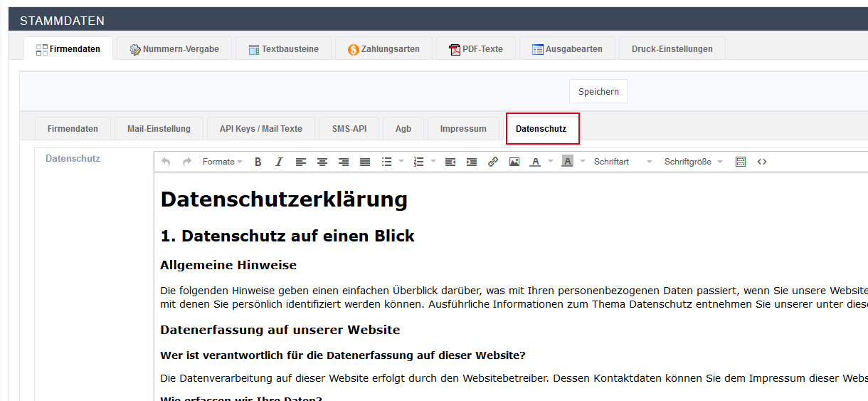
Task: Open the Schriftgröße size dropdown
Action: point(693,162)
